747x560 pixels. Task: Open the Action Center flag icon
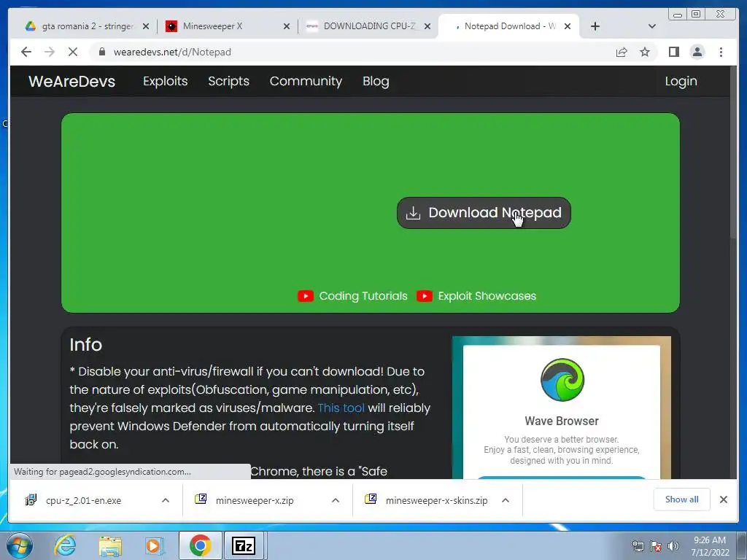[x=656, y=546]
